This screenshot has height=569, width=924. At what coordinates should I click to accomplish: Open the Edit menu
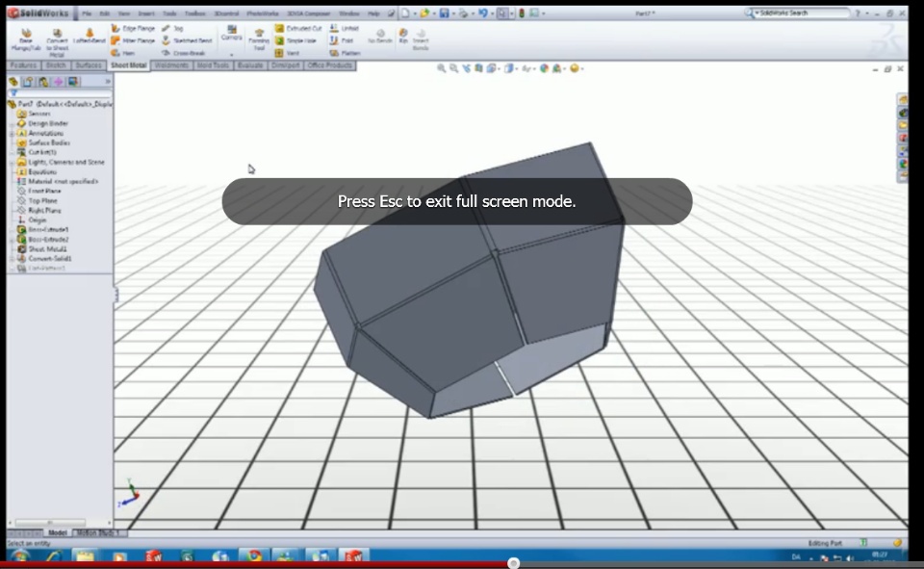(105, 13)
